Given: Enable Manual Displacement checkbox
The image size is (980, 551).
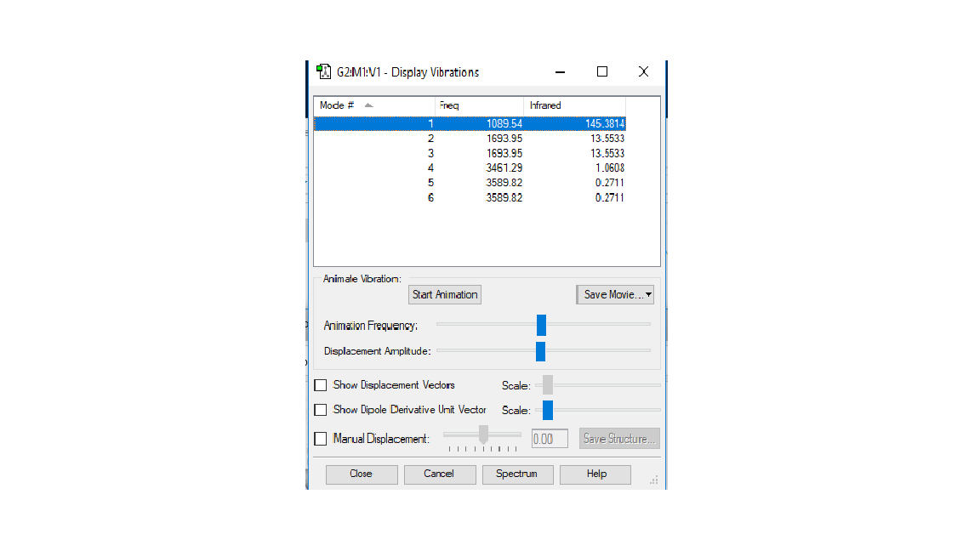Looking at the screenshot, I should pos(321,439).
